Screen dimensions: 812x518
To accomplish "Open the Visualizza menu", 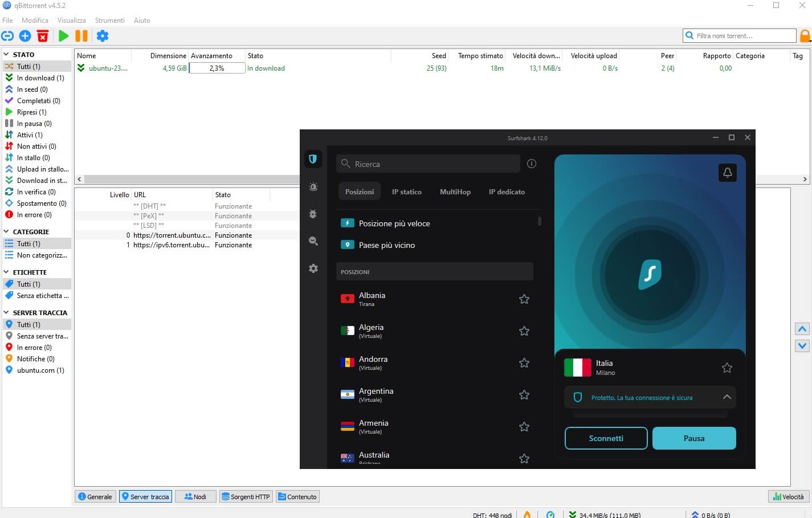I will [72, 21].
